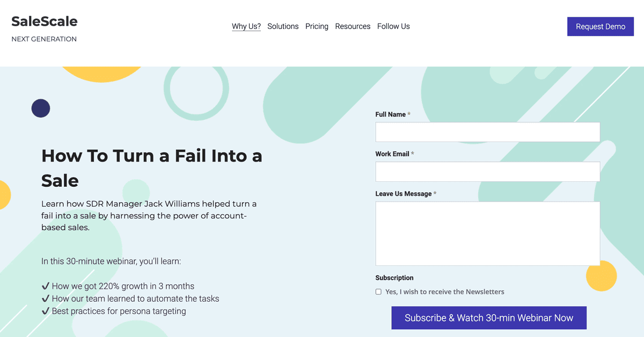Select the webinar title How To Turn a Fail Into a Sale
644x337 pixels.
152,168
